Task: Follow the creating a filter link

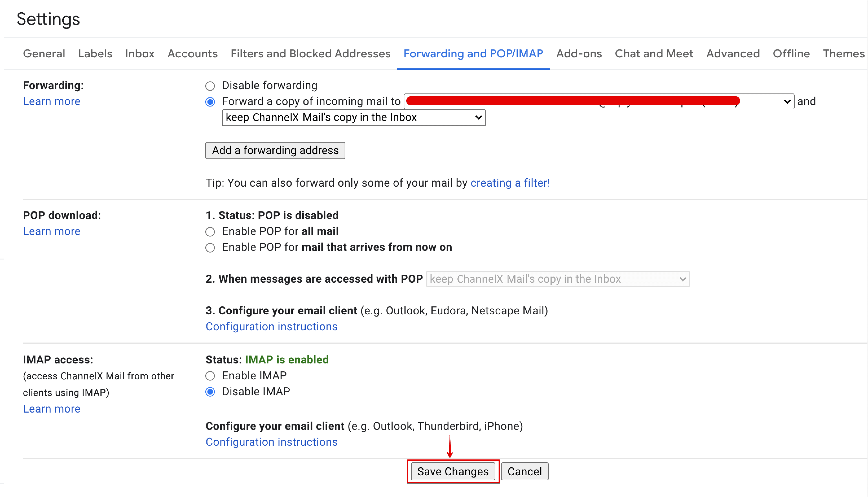Action: tap(510, 183)
